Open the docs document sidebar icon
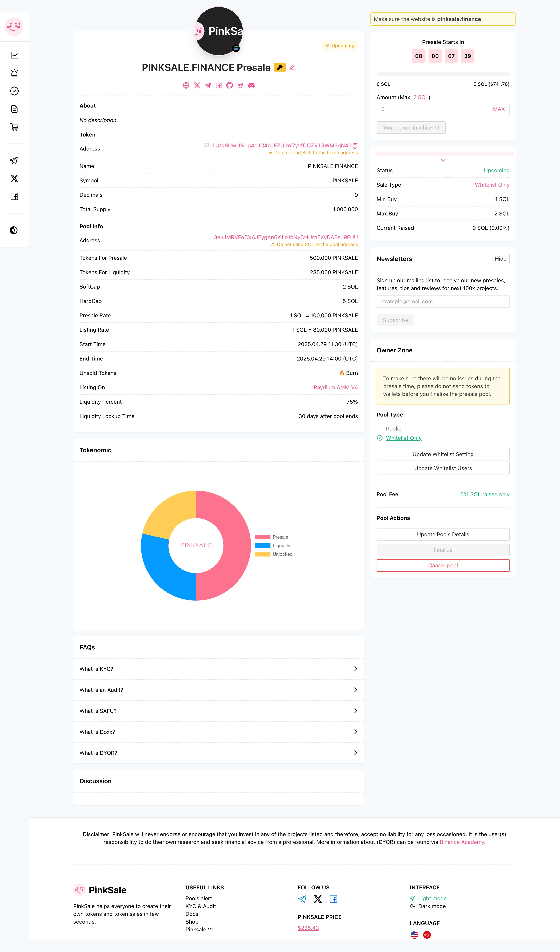 [x=14, y=109]
